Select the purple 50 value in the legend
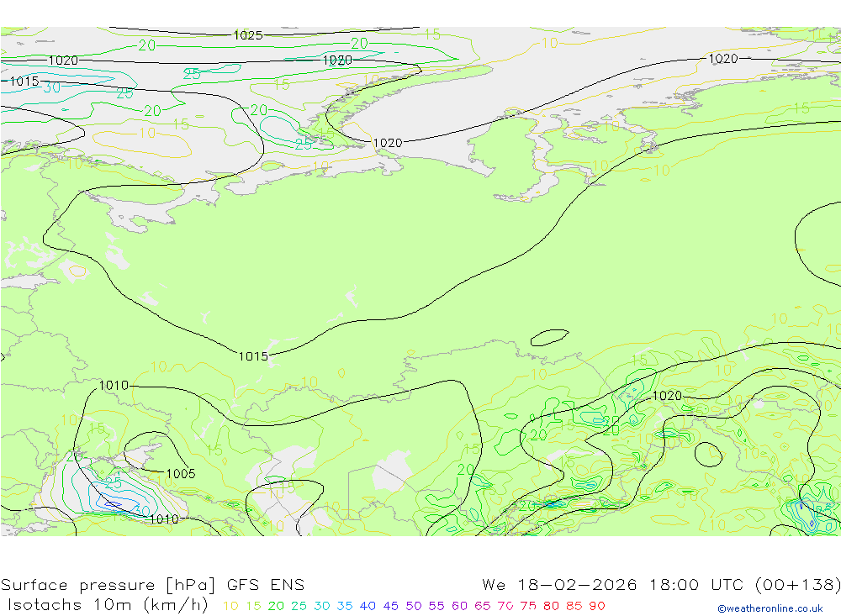This screenshot has width=841, height=616. [x=414, y=606]
